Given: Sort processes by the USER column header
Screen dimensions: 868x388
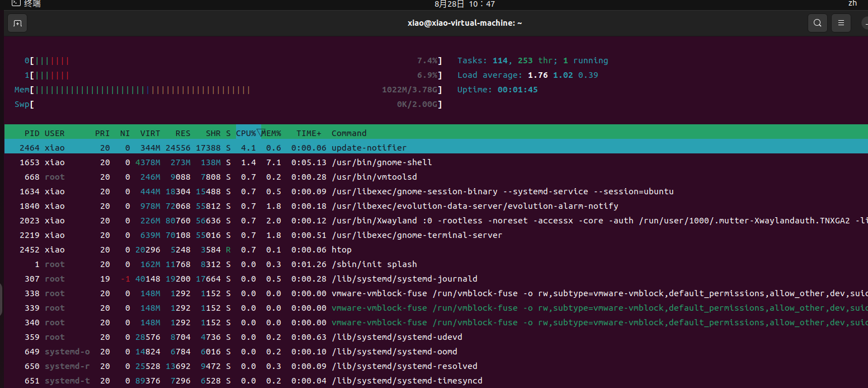Looking at the screenshot, I should (55, 133).
